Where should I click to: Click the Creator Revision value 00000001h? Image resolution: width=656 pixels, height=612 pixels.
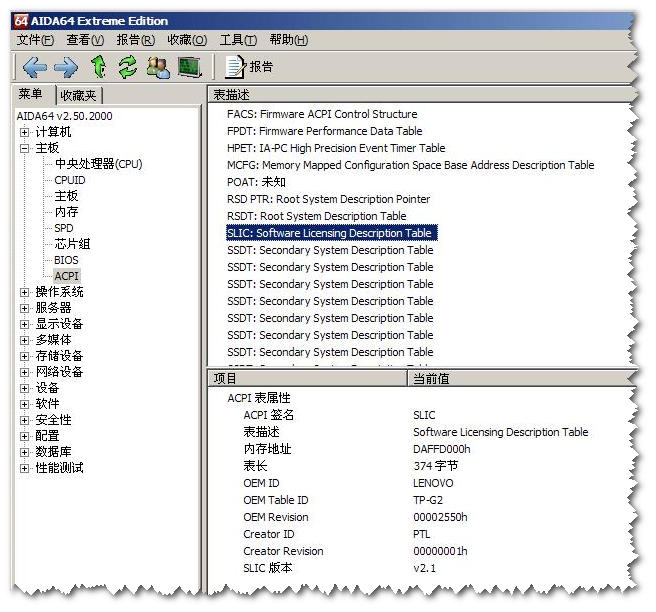coord(440,551)
